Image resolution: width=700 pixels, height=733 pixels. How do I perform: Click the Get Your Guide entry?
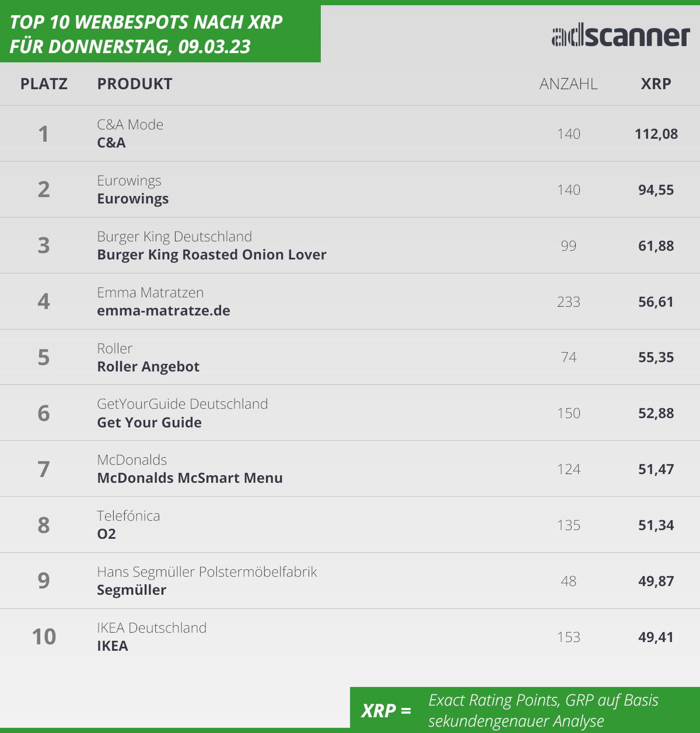coord(149,423)
